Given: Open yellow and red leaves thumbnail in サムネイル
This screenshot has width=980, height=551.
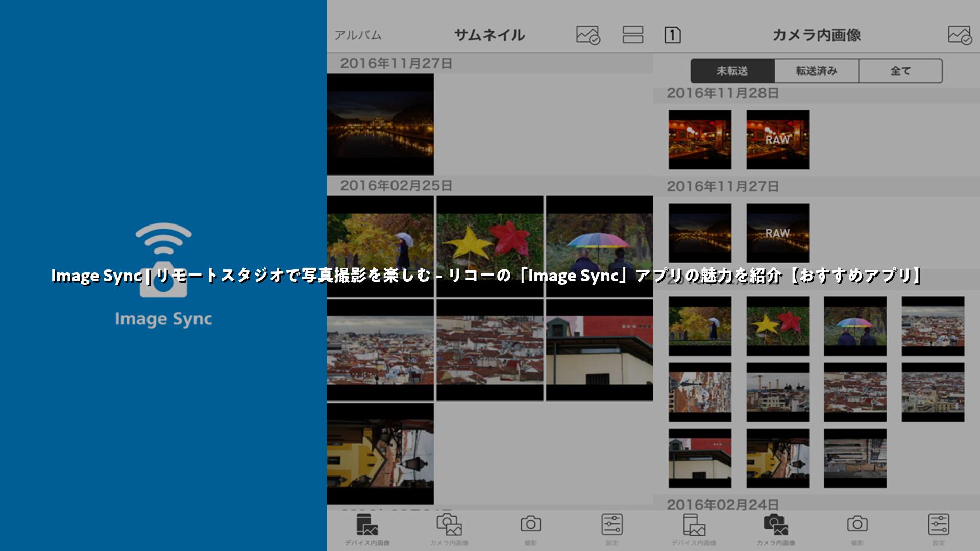Looking at the screenshot, I should click(x=490, y=246).
